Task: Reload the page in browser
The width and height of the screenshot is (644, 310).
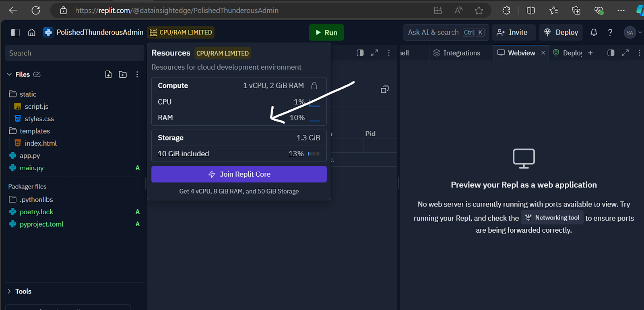Action: pos(36,10)
